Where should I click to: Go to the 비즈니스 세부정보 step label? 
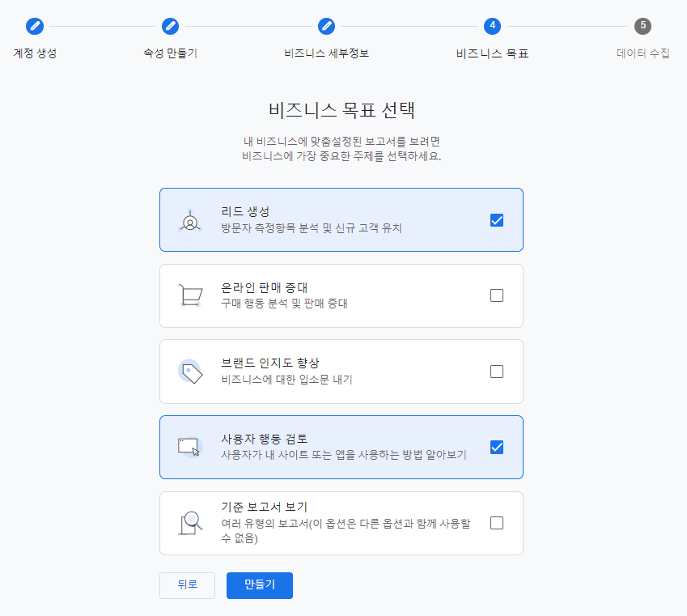click(x=326, y=53)
